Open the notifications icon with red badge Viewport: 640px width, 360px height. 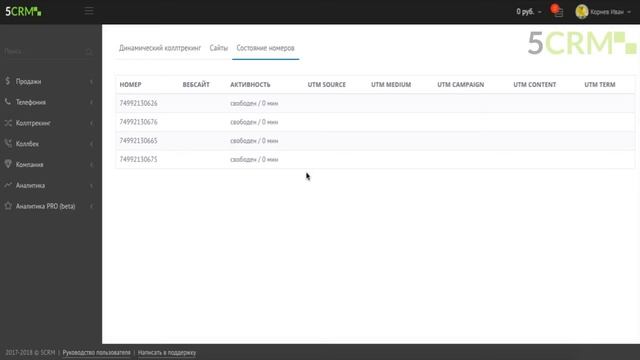coord(557,11)
